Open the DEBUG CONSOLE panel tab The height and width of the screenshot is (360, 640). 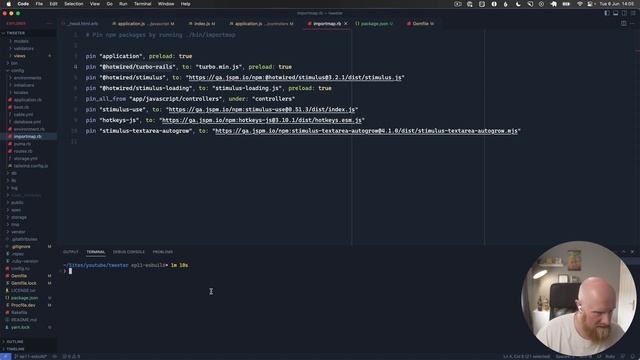point(129,252)
